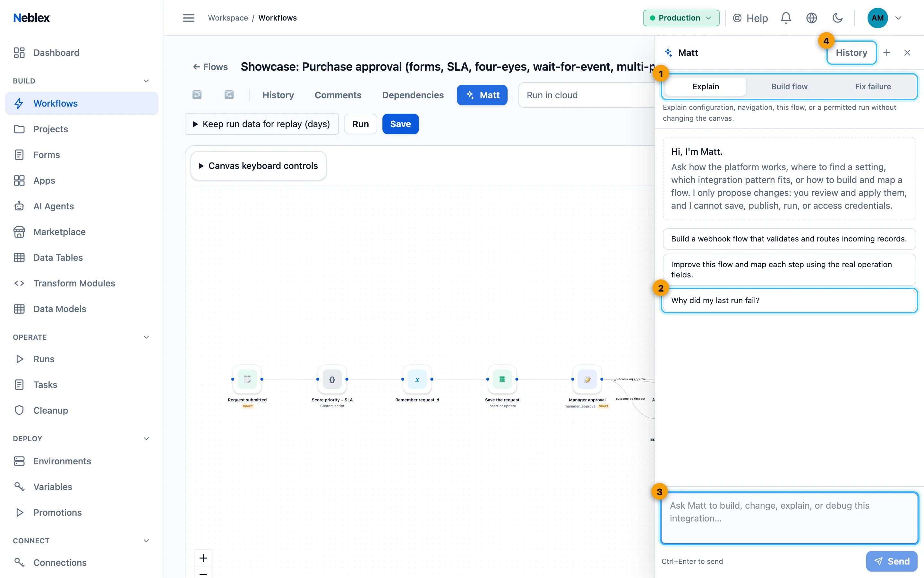This screenshot has width=924, height=578.
Task: Toggle the Matt assistant button
Action: (x=482, y=95)
